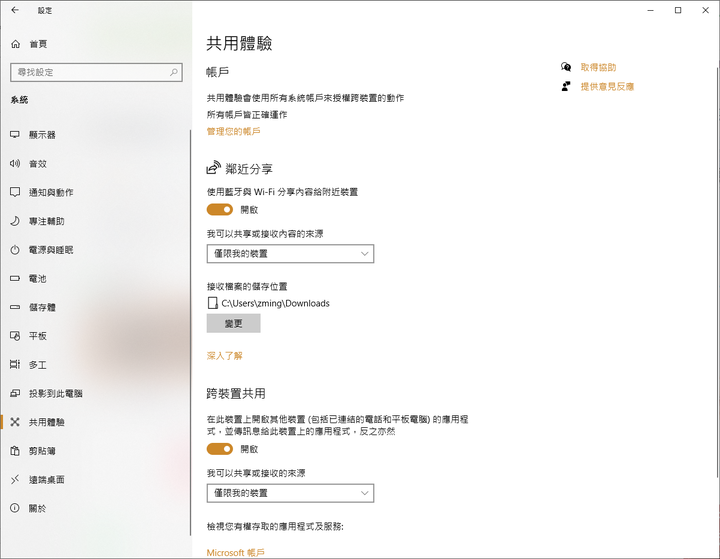The image size is (720, 559).
Task: Click the 提供意見反應 feedback person icon
Action: click(x=566, y=86)
